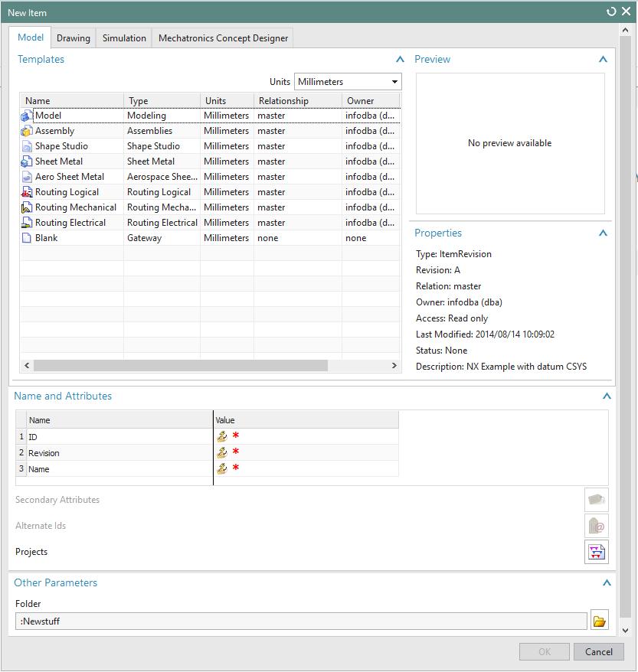Viewport: 638px width, 672px height.
Task: Switch to the Simulation tab
Action: [x=124, y=38]
